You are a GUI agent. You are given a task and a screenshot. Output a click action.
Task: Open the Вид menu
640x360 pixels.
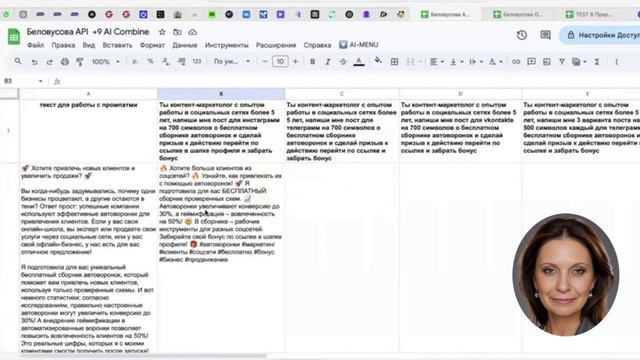pos(89,45)
